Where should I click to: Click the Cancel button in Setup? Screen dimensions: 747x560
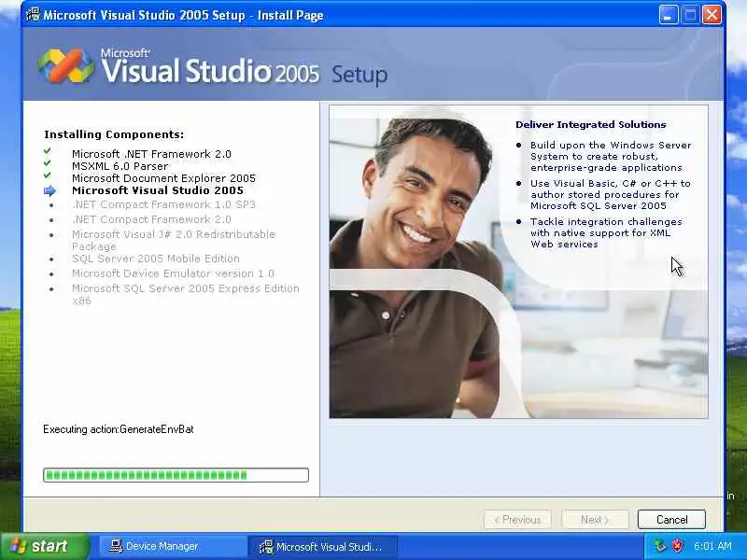click(x=671, y=520)
